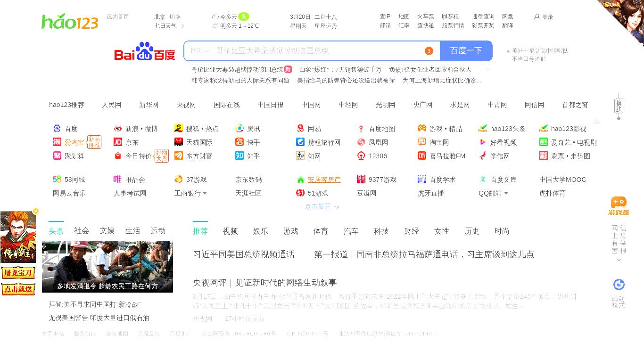Viewport: 644px width, 343px height.
Task: Open the 新华网 link
Action: (x=149, y=105)
